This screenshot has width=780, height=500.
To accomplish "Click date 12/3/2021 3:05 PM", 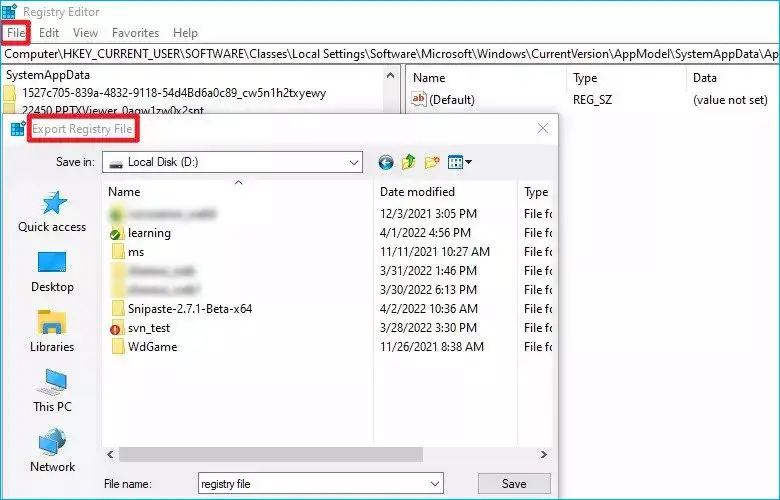I will pos(428,214).
